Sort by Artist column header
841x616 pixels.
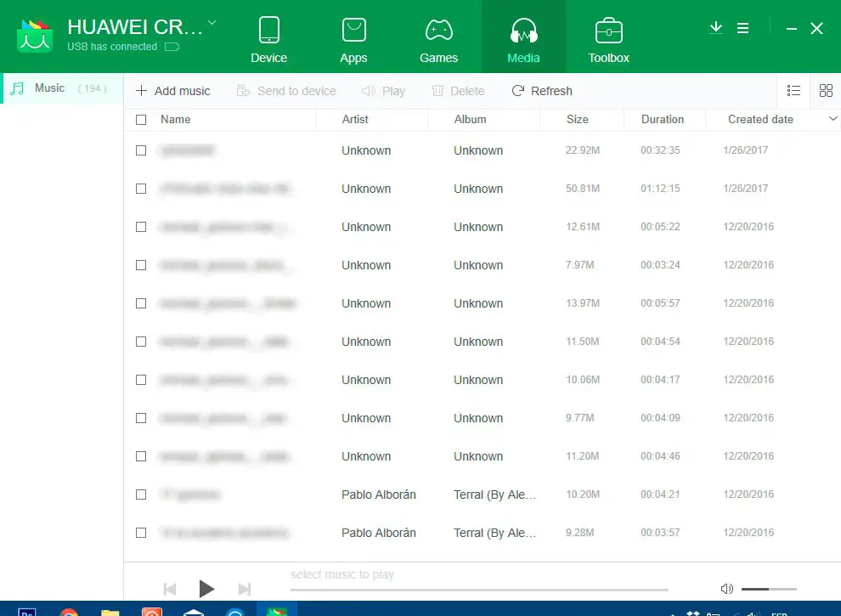355,119
